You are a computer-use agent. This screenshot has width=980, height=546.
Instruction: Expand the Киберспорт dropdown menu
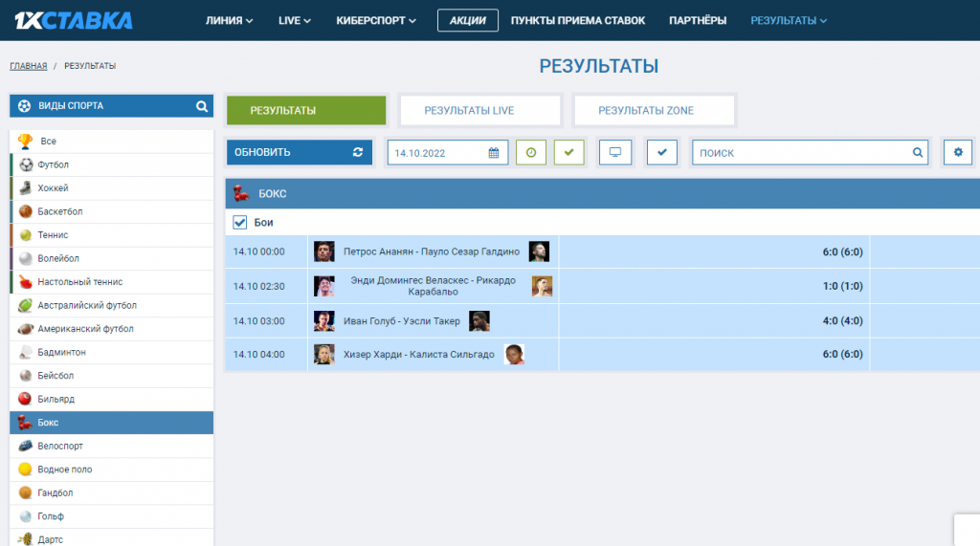[x=376, y=20]
